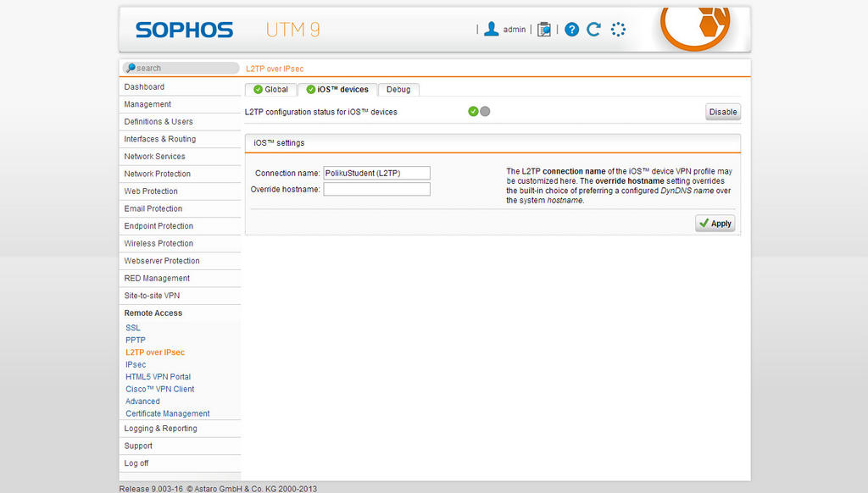Expand Wireless Protection menu
868x493 pixels.
click(180, 243)
